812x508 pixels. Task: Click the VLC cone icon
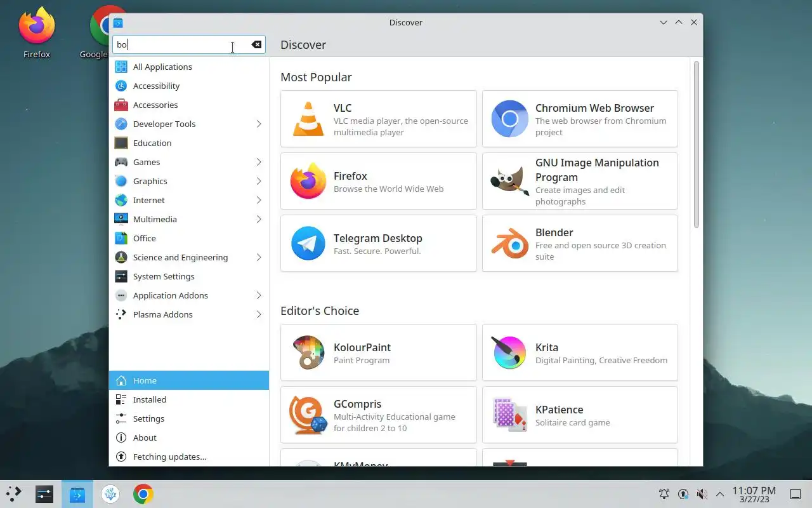point(308,119)
